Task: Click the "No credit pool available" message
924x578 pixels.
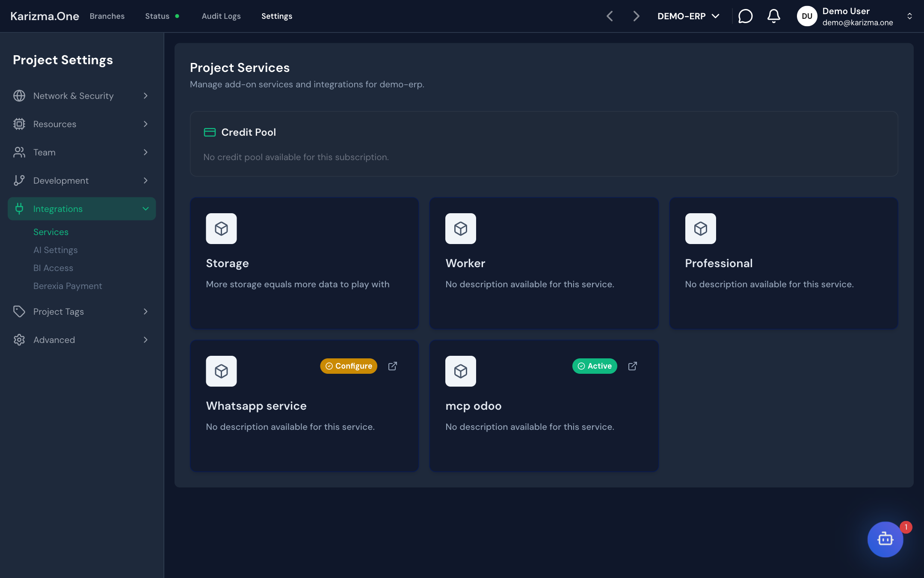Action: [x=296, y=157]
